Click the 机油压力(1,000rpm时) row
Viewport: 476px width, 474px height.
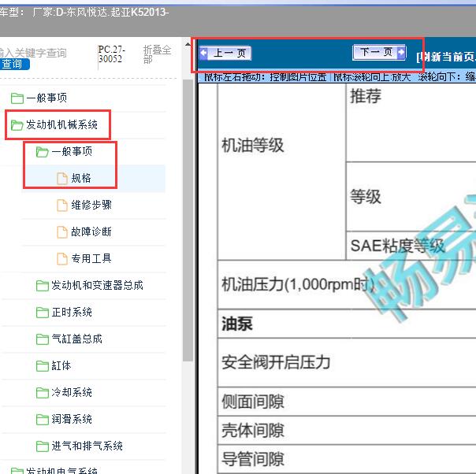[x=347, y=285]
